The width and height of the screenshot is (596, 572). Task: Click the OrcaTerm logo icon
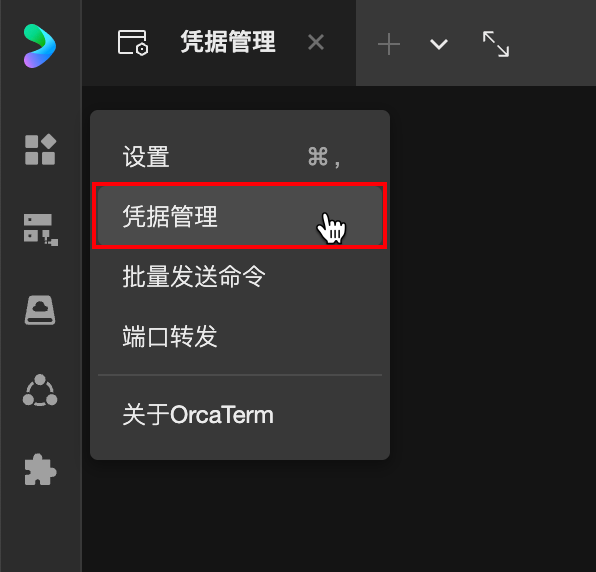(x=40, y=46)
